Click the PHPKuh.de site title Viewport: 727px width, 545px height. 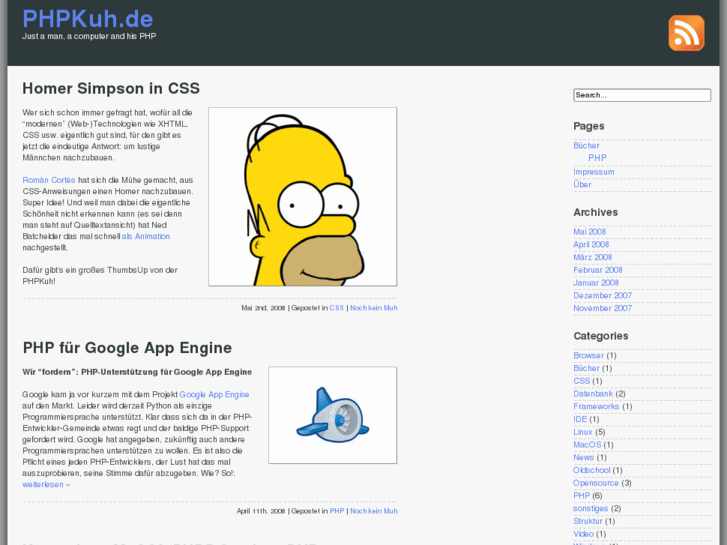tap(88, 19)
